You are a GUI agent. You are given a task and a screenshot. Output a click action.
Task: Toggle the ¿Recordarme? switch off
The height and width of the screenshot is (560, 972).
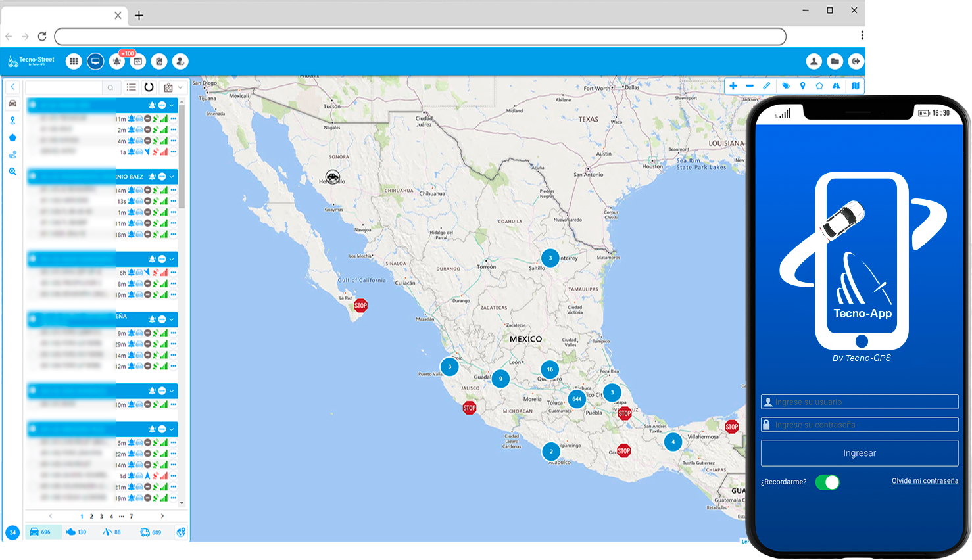(827, 482)
